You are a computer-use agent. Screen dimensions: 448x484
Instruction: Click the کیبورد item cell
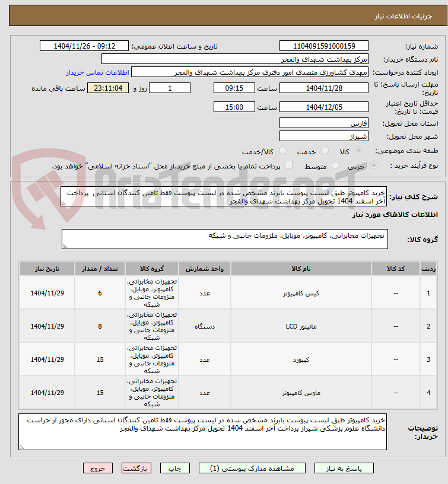tap(301, 359)
